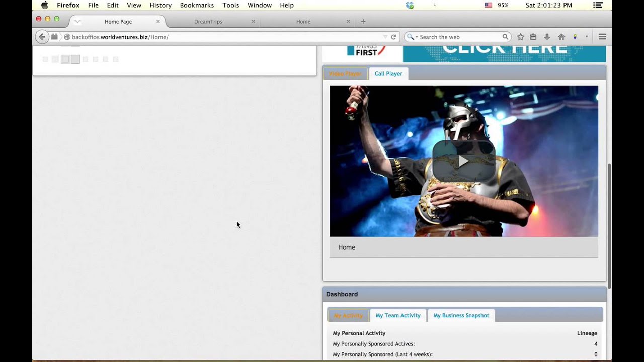Click the colored extension icon in toolbar
The image size is (644, 362).
[575, 37]
